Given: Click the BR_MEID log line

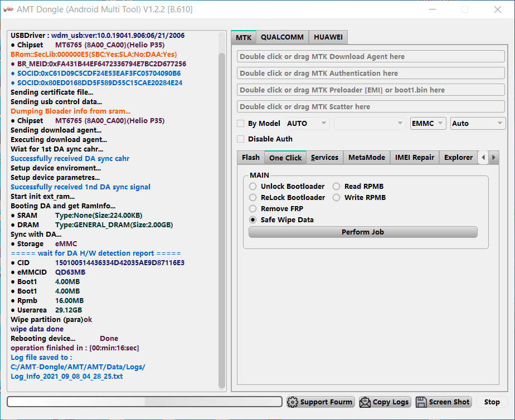Looking at the screenshot, I should click(99, 64).
